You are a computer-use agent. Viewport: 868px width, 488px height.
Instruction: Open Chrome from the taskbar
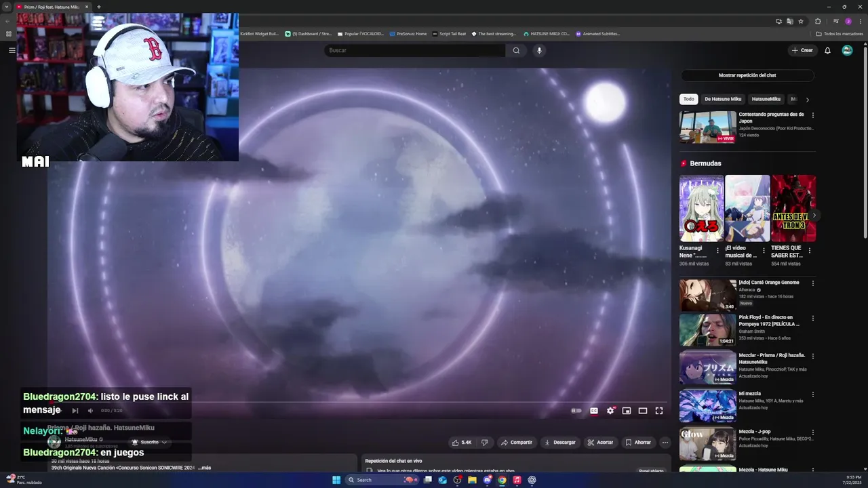pos(502,480)
